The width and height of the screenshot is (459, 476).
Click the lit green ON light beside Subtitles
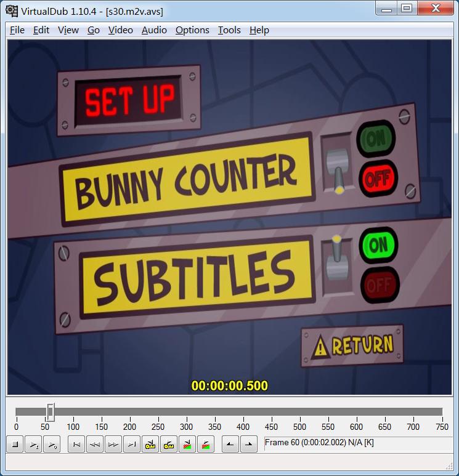[378, 245]
